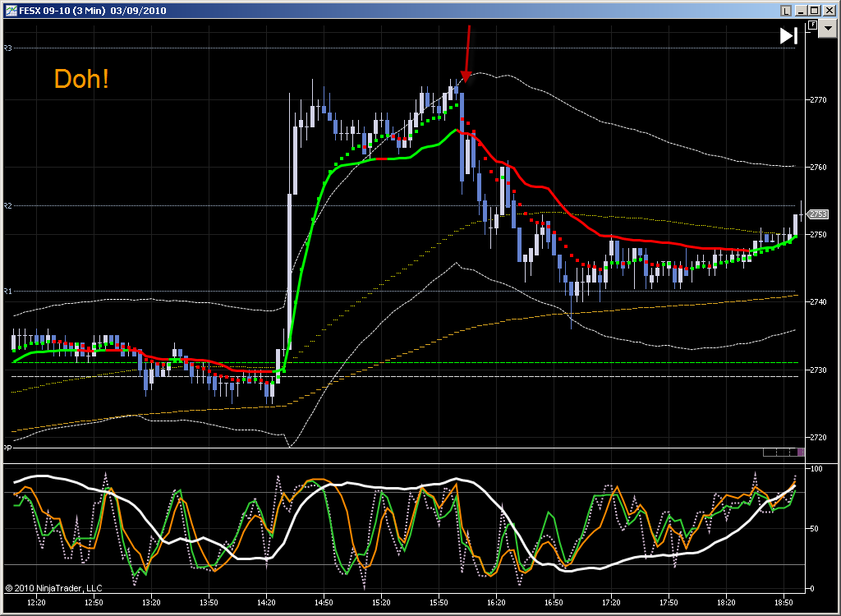Screen dimensions: 841x616
Task: Click the 12:50 time axis label
Action: pyautogui.click(x=94, y=603)
